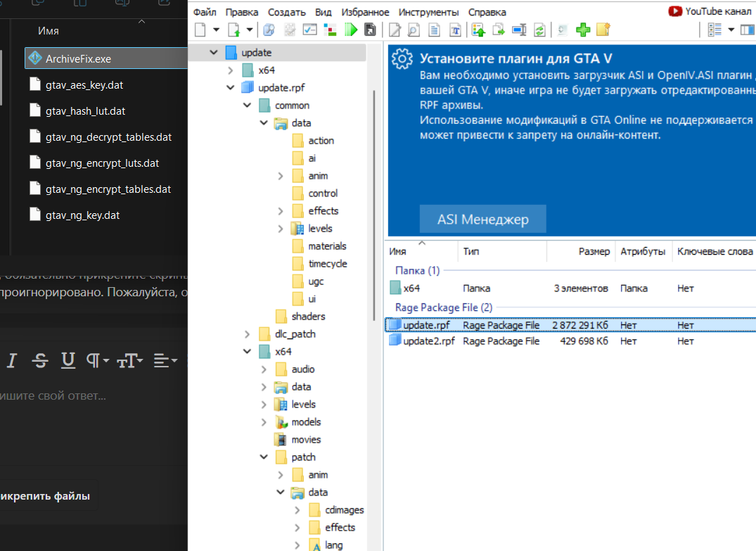This screenshot has height=551, width=756.
Task: Select update2.rpf row in file list
Action: tap(570, 341)
